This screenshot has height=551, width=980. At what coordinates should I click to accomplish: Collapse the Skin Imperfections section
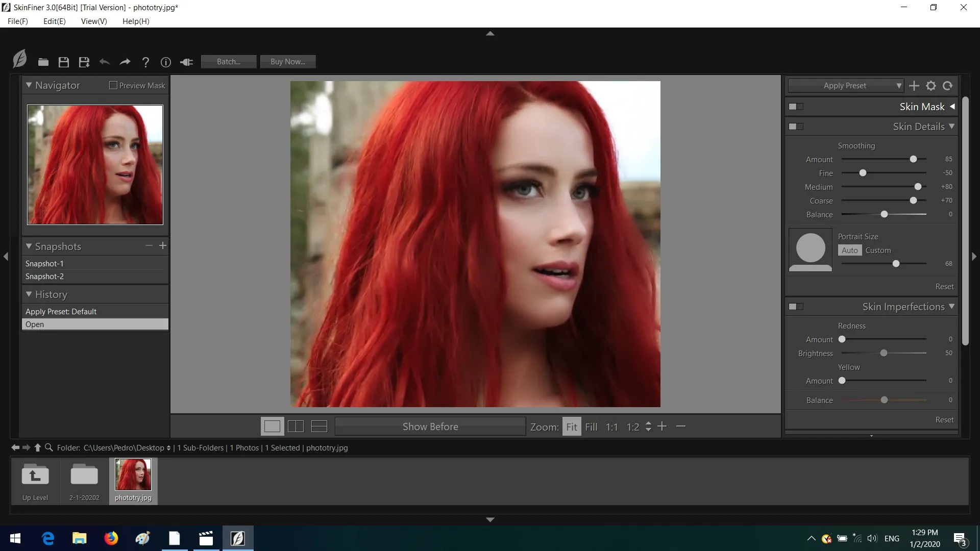(952, 306)
